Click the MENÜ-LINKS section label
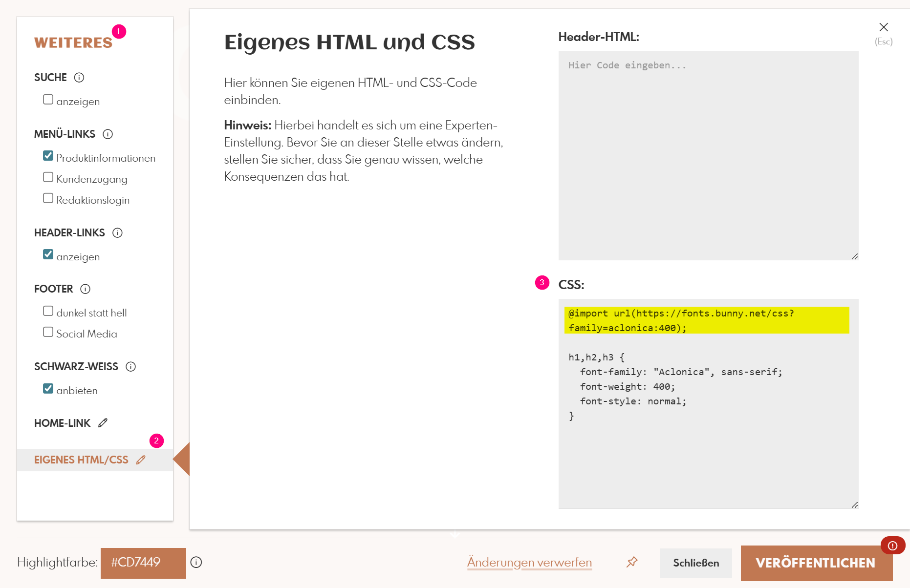910x588 pixels. [x=65, y=134]
